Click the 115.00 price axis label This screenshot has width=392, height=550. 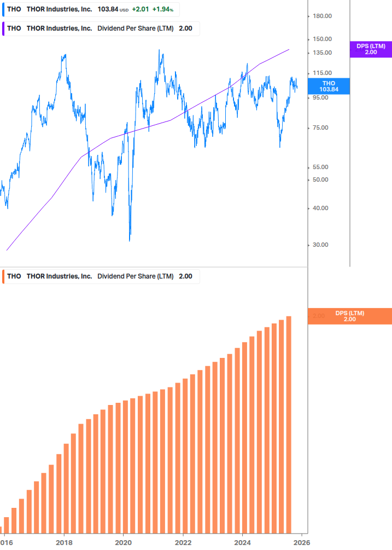click(x=322, y=73)
